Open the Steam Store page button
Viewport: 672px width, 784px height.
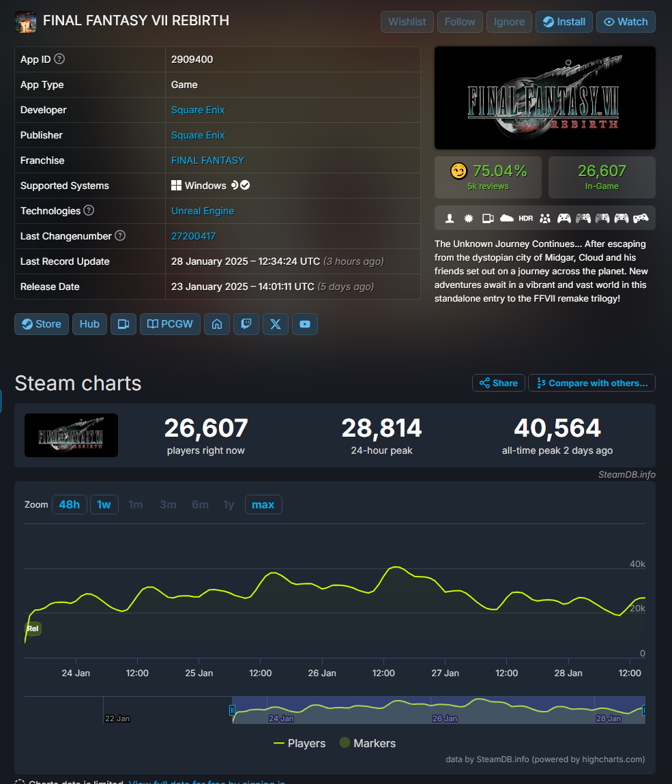(42, 324)
